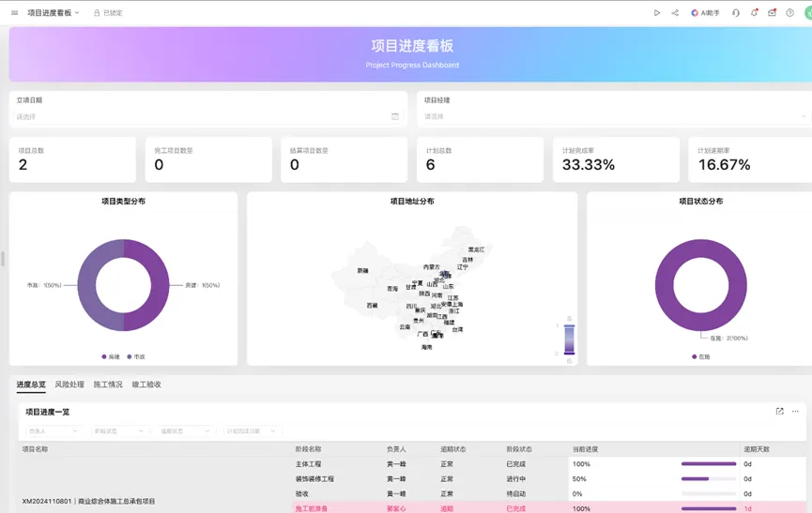Expand the 项目进度看板 title dropdown
Viewport: 812px width, 513px height.
54,13
